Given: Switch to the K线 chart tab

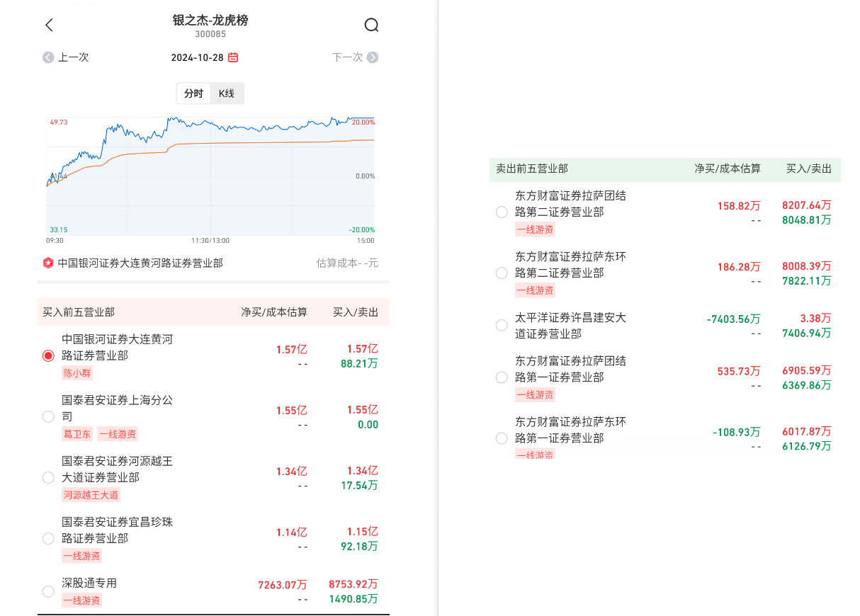Looking at the screenshot, I should [x=226, y=93].
